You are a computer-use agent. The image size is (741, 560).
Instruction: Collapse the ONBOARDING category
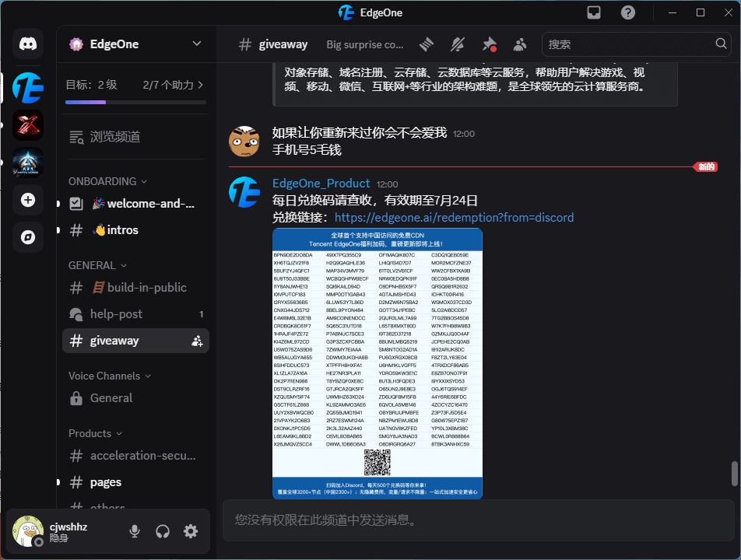[107, 181]
